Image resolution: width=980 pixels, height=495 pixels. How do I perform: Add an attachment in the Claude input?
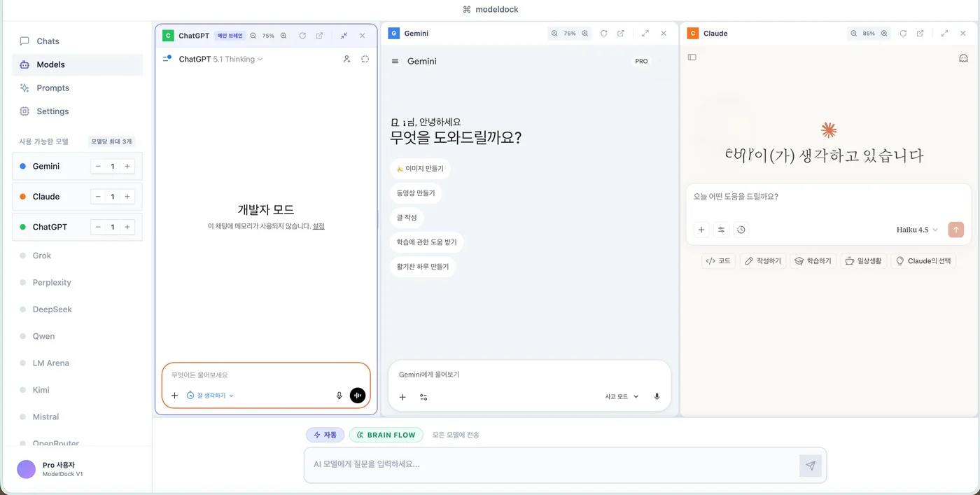[701, 230]
